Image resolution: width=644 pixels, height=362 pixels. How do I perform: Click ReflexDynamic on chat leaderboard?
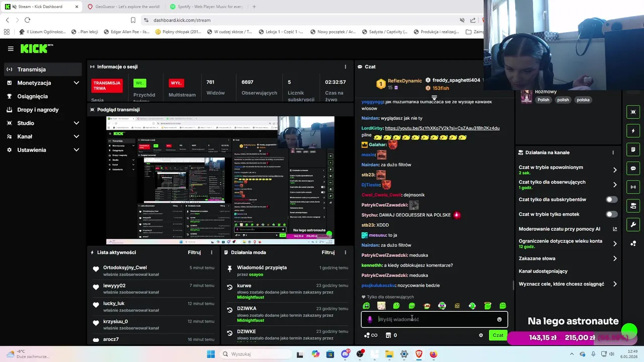pos(405,80)
